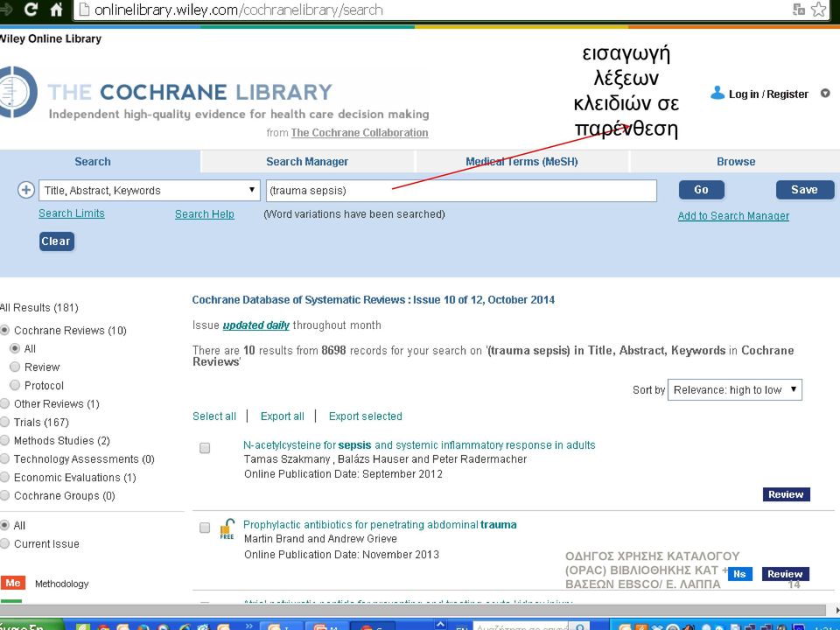Click the Save search button
Screen dimensions: 840x630
coord(805,190)
